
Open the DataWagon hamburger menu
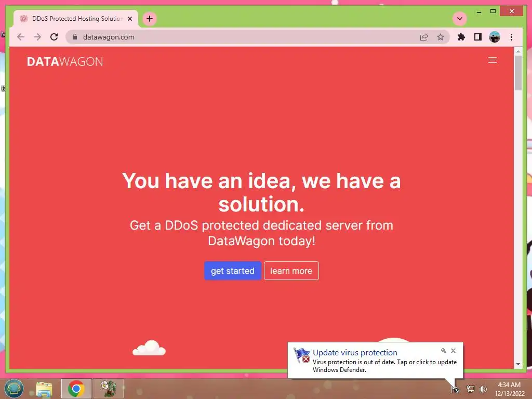click(x=493, y=60)
